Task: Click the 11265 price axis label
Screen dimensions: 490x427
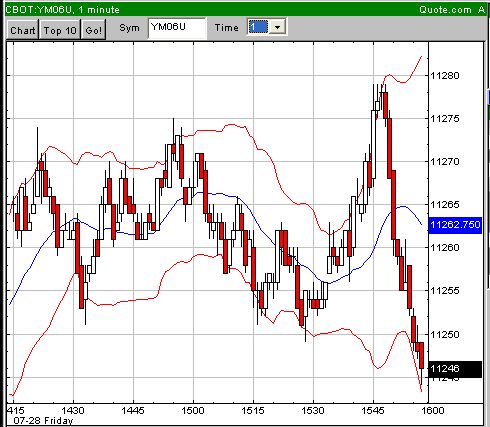Action: click(x=445, y=205)
